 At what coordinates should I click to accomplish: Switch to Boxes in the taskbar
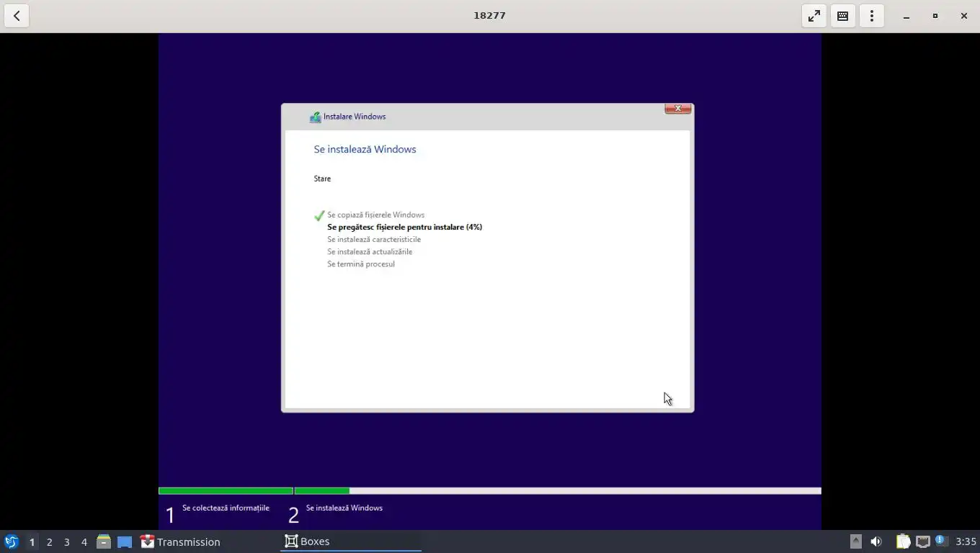[x=351, y=541]
